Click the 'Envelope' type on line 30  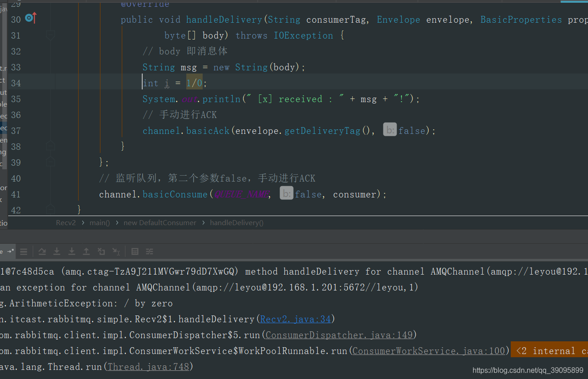[x=399, y=20]
